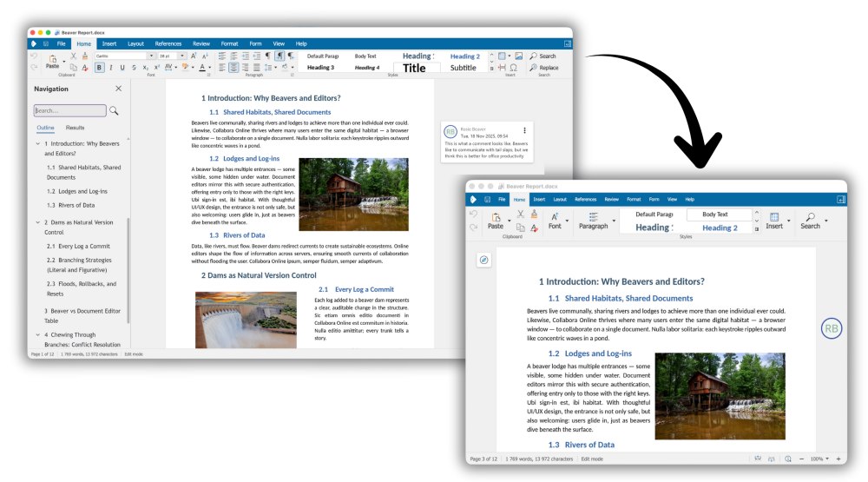Click RB user avatar circle in front window

[x=832, y=328]
